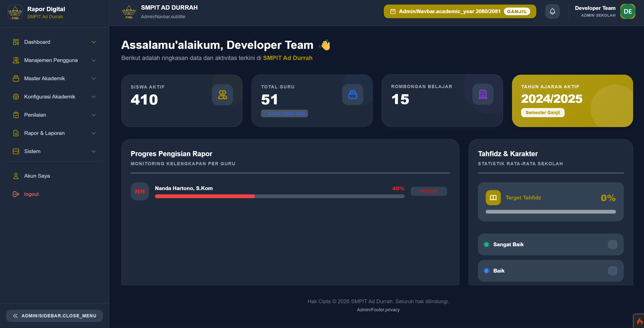Click the academic year GANJIL badge
Viewport: 644px width, 328px height.
[x=517, y=11]
